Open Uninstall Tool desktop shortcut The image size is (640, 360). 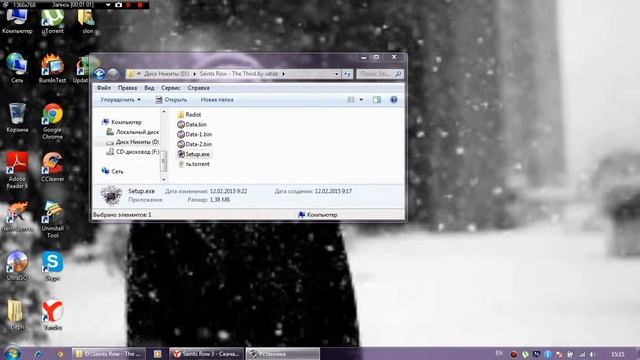pos(52,220)
